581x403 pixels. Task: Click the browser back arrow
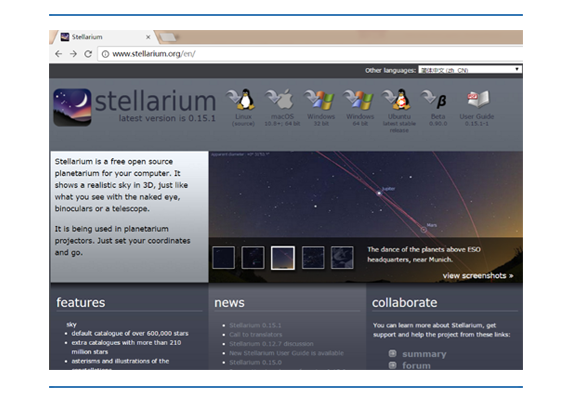(x=59, y=54)
